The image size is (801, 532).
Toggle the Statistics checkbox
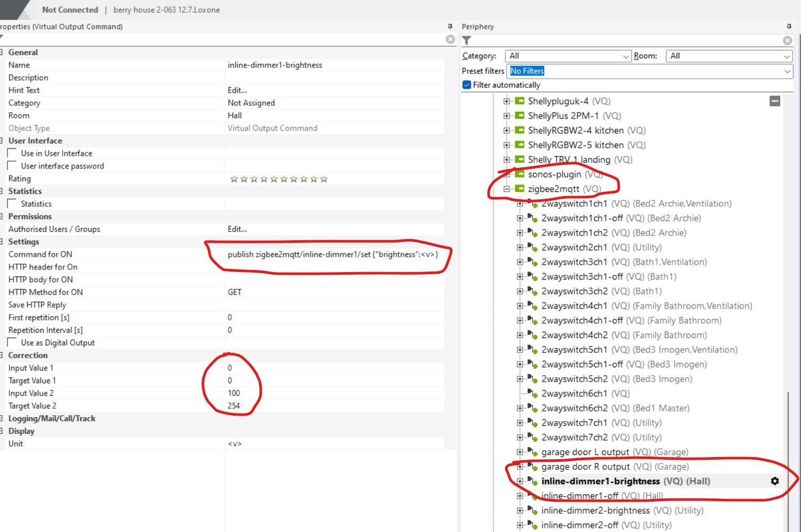pyautogui.click(x=12, y=204)
